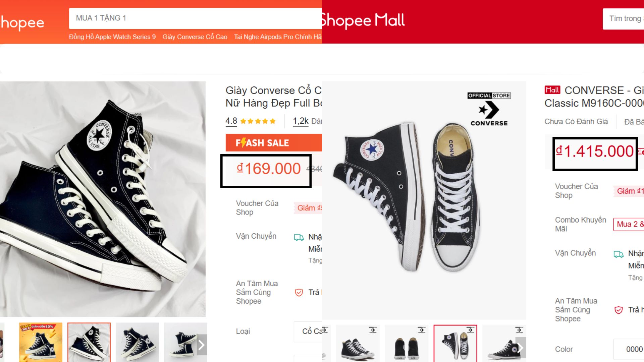Click the truck icon next to Vận Chuyển
Viewport: 644px width, 362px height.
coord(299,237)
